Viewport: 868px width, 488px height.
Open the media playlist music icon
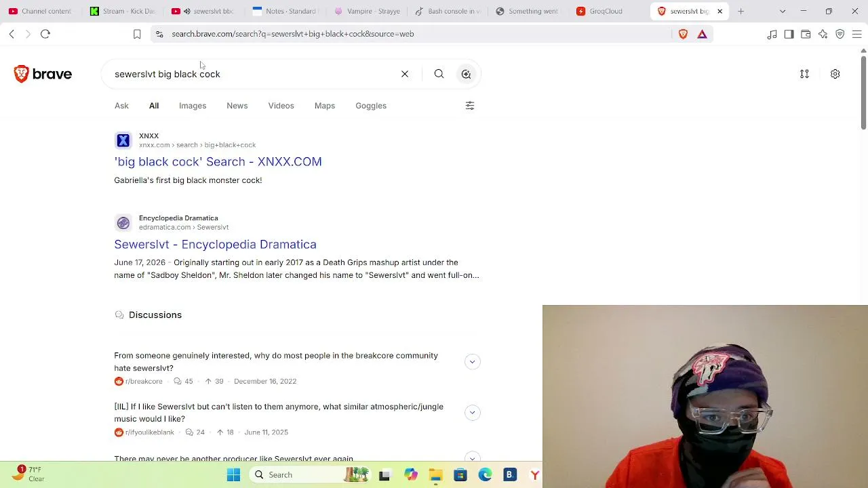[x=772, y=34]
